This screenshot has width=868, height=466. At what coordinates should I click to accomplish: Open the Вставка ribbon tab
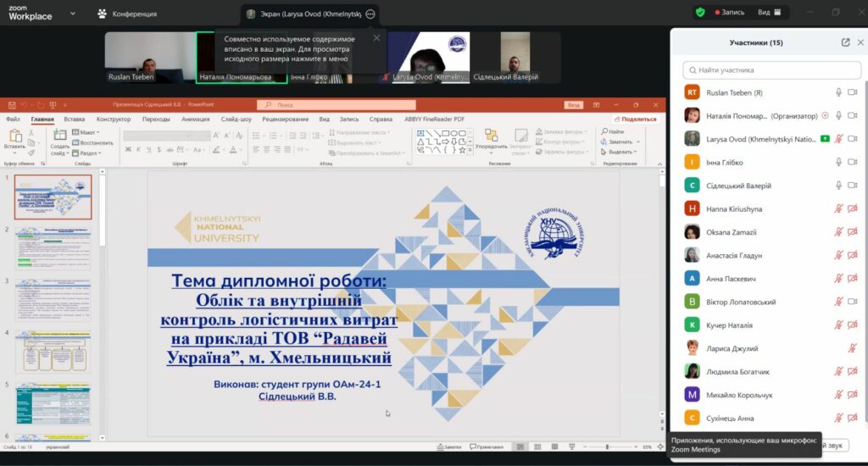[75, 119]
